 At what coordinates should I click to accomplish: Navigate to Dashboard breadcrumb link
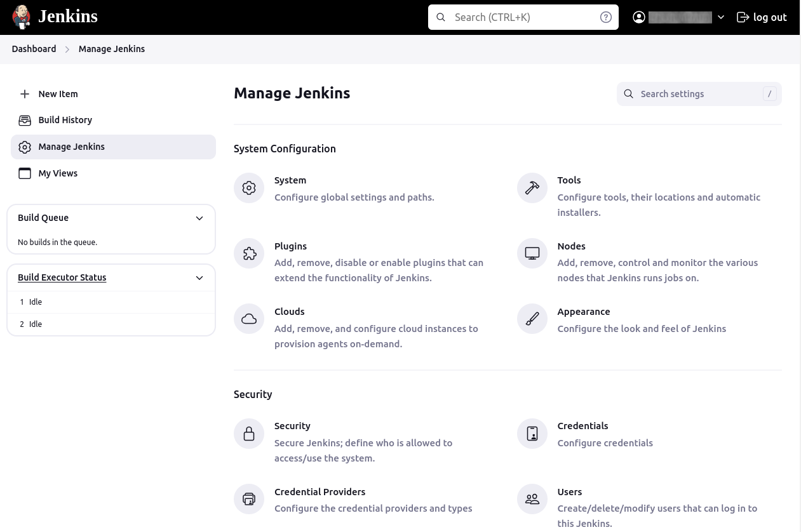(34, 49)
